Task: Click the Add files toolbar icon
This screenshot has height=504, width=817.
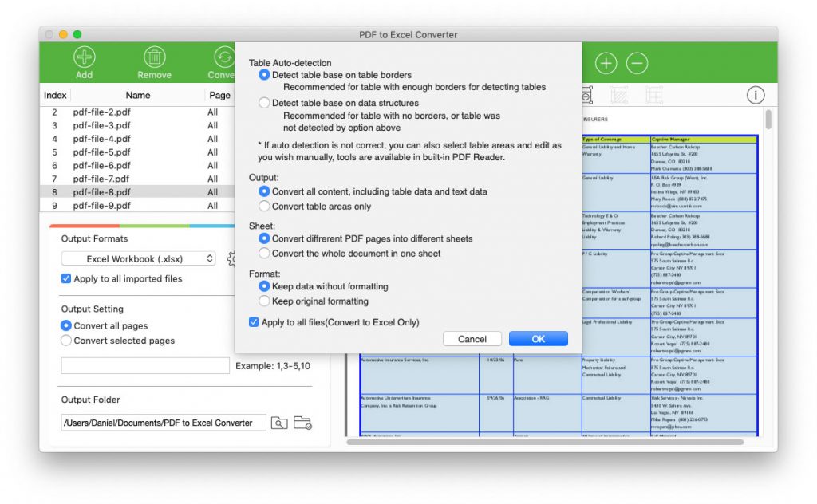Action: 84,57
